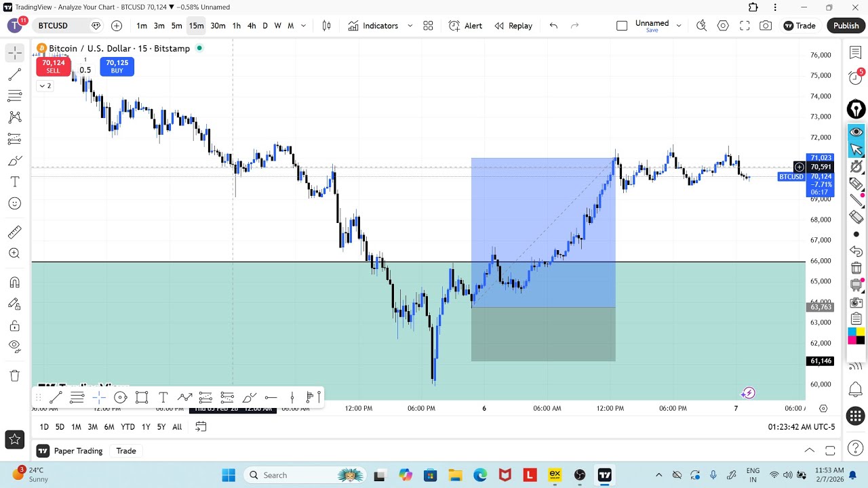Hide all drawings using the eye icon
Screen dimensions: 868x488
point(14,346)
